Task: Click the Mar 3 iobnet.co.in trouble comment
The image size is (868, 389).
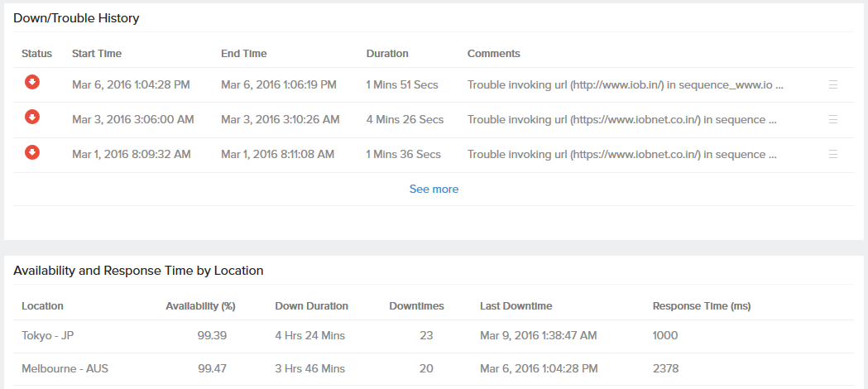Action: pyautogui.click(x=621, y=120)
